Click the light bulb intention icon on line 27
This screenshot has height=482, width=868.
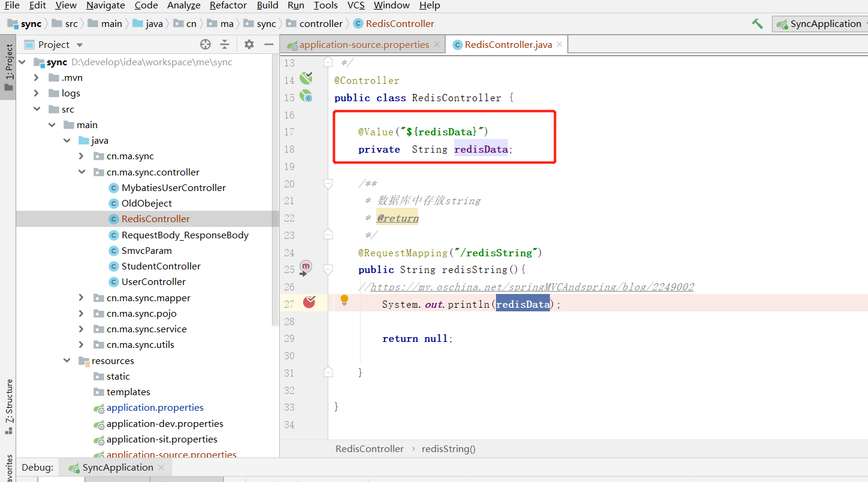[x=344, y=300]
